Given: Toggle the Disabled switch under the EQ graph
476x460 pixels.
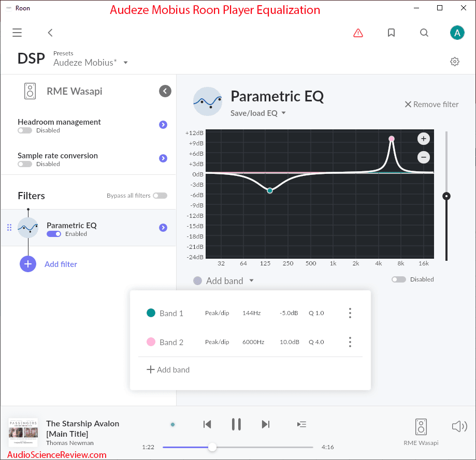Looking at the screenshot, I should (399, 279).
